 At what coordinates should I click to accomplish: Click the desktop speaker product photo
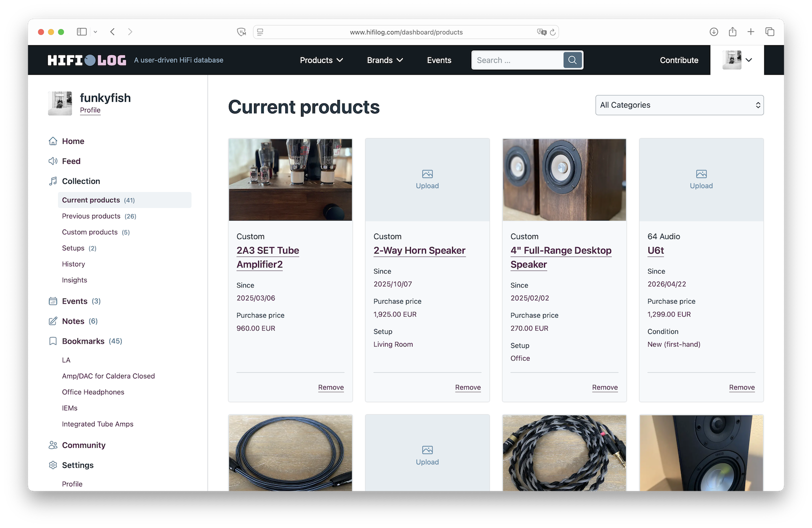coord(564,179)
